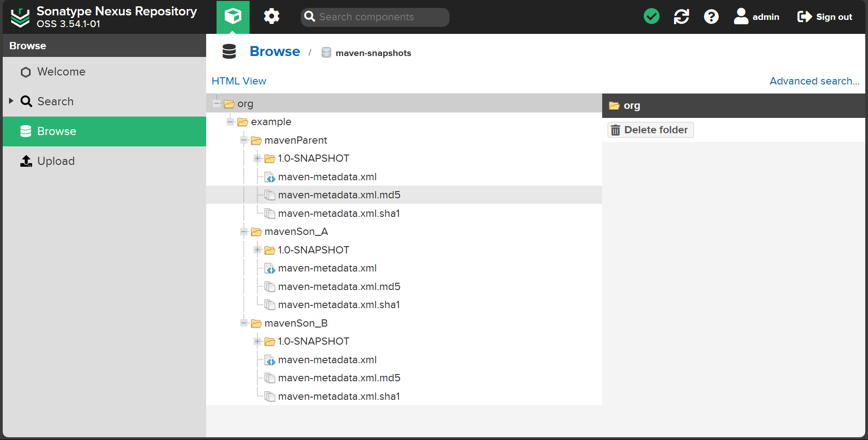Click the Browse database icon in breadcrumb

pyautogui.click(x=229, y=51)
